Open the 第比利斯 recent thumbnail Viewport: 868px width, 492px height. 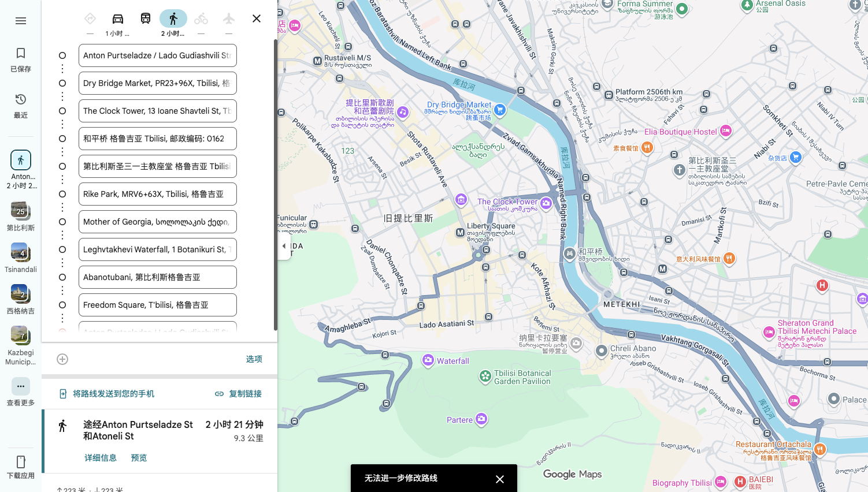20,216
